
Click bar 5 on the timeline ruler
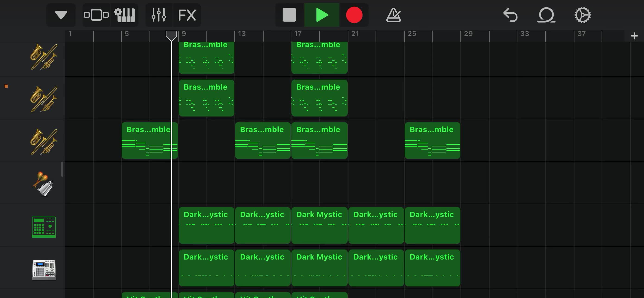click(x=127, y=34)
